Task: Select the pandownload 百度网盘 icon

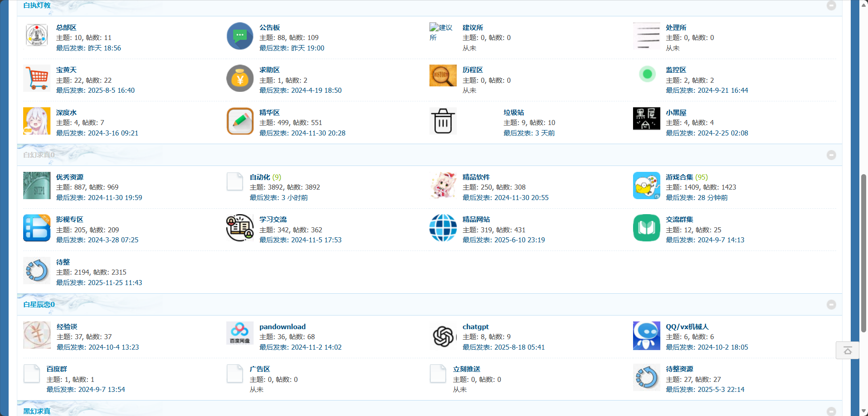Action: click(x=240, y=333)
